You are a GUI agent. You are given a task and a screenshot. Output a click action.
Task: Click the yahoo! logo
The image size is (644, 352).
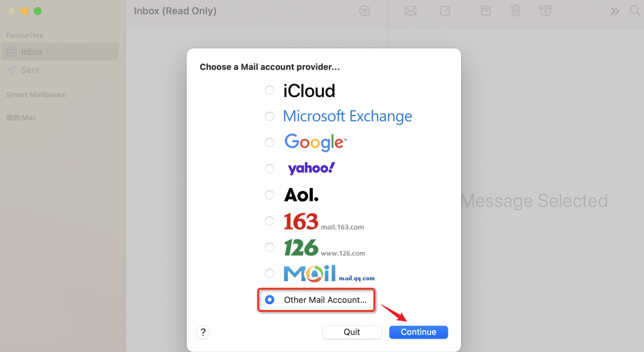tap(311, 168)
